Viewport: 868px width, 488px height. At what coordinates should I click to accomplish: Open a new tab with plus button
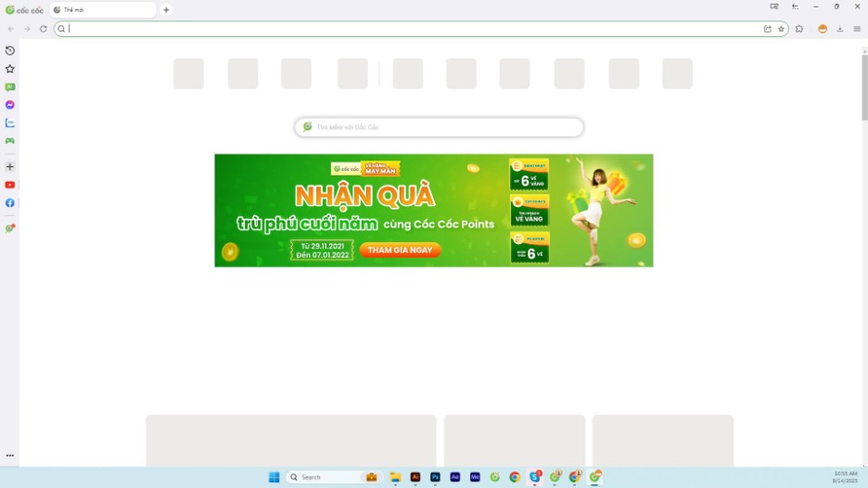166,10
